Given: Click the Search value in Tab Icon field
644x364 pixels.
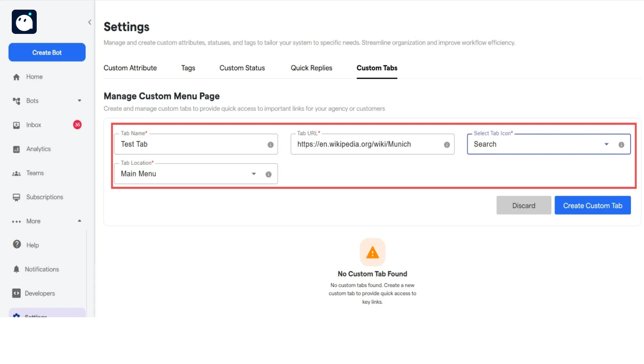Looking at the screenshot, I should (485, 144).
